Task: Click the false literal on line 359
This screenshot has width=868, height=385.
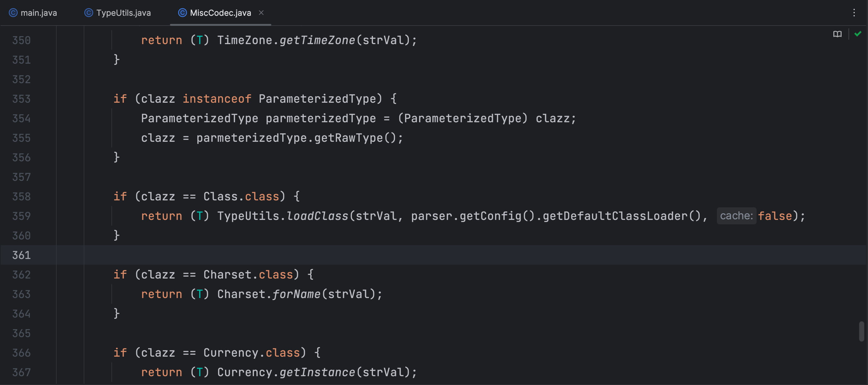Action: [775, 216]
